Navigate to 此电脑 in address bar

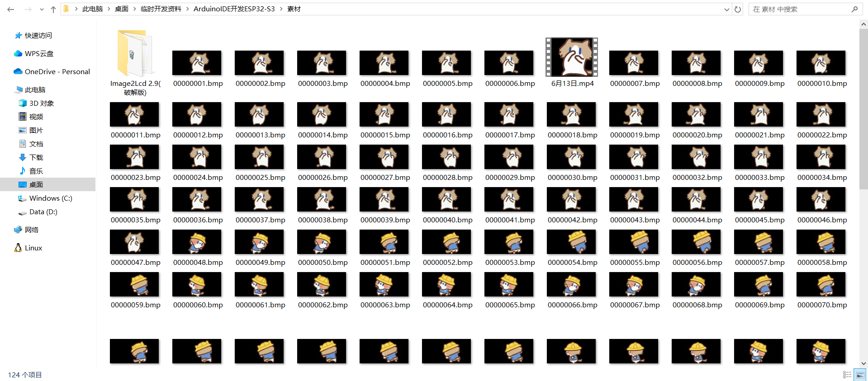pyautogui.click(x=93, y=9)
